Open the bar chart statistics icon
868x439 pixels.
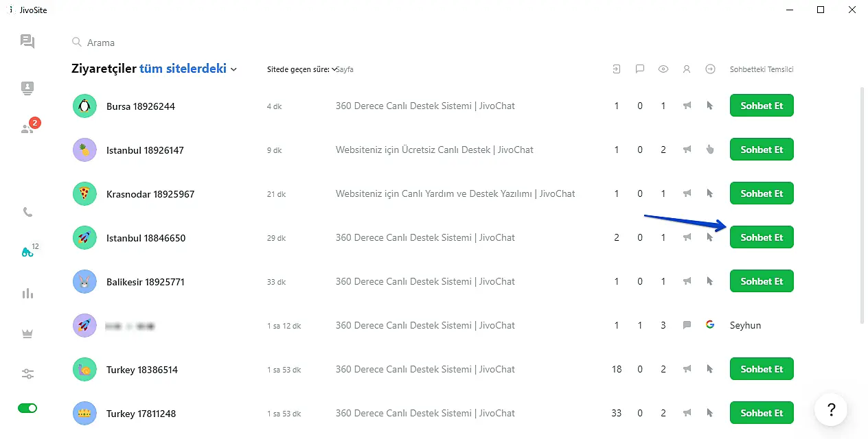27,294
